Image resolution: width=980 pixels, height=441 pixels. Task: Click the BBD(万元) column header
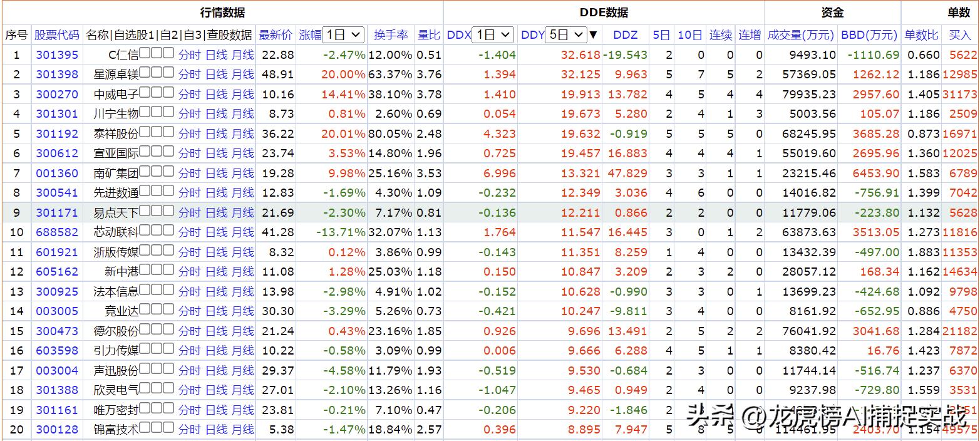(869, 35)
